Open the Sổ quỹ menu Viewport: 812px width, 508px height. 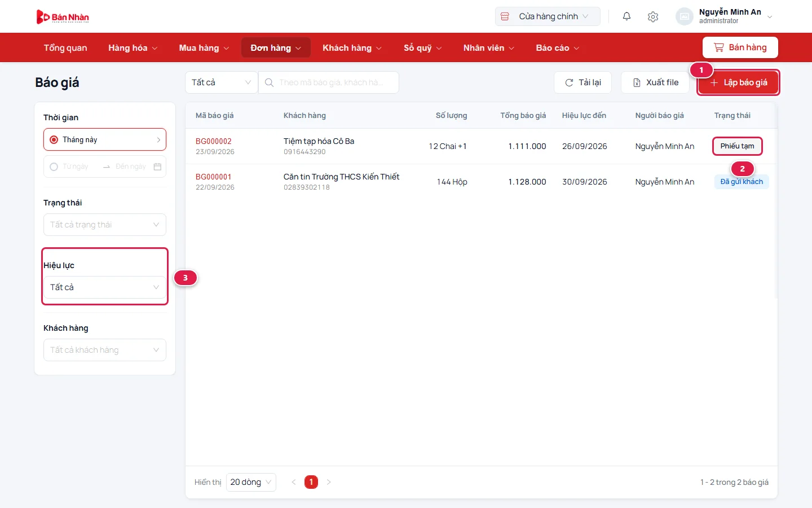click(422, 48)
